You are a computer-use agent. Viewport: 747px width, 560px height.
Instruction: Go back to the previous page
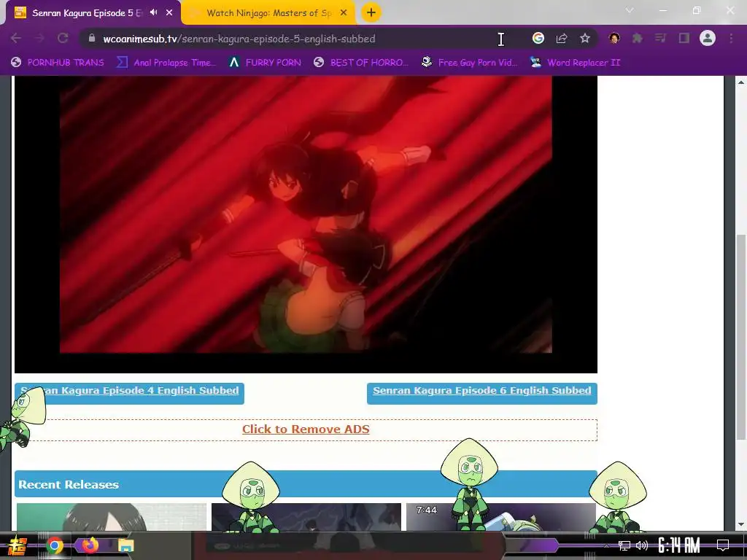[x=16, y=38]
